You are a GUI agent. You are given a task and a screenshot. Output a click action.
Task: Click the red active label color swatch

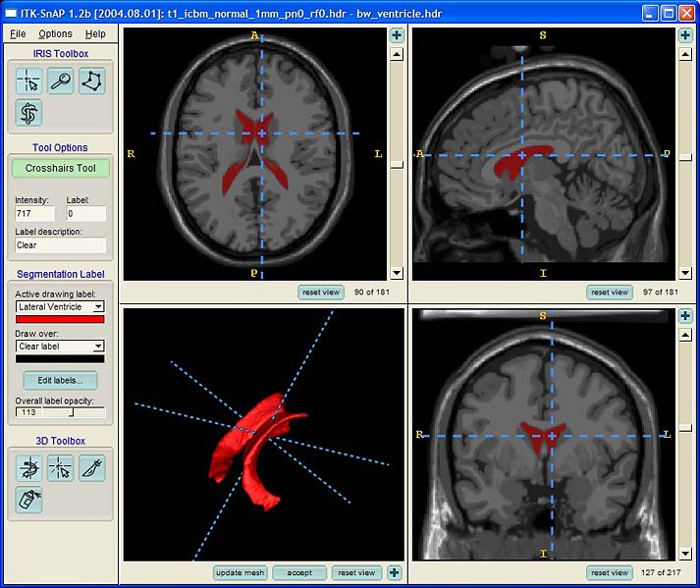tap(60, 320)
